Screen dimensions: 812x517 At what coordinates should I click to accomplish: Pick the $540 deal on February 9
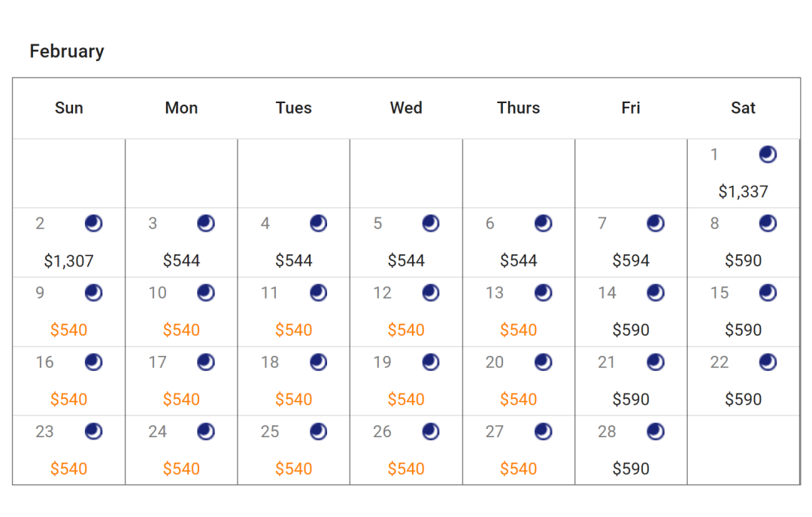click(69, 330)
